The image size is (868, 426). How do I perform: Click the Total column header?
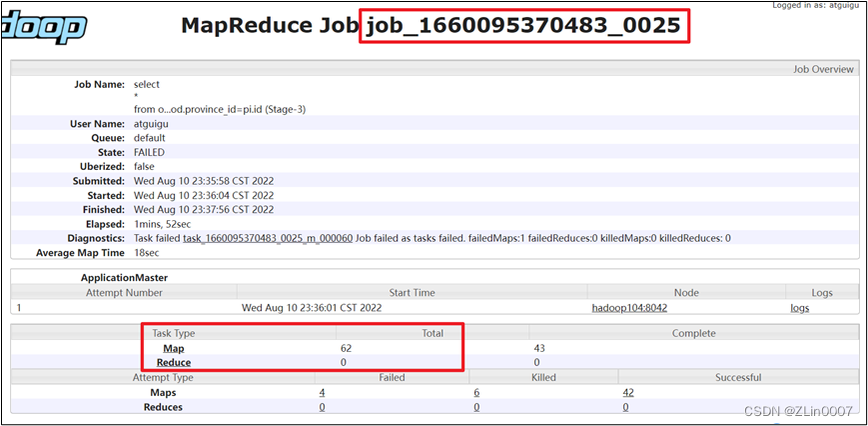[x=433, y=333]
